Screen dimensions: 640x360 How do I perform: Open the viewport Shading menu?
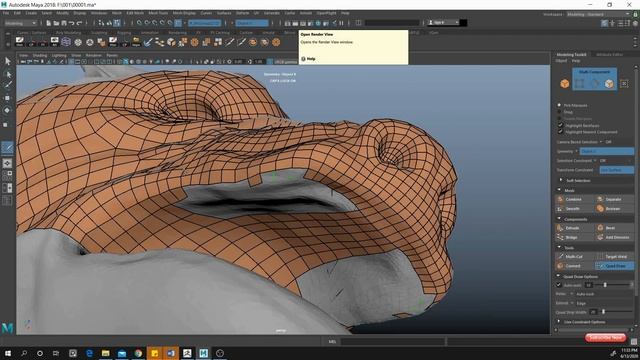pos(40,55)
